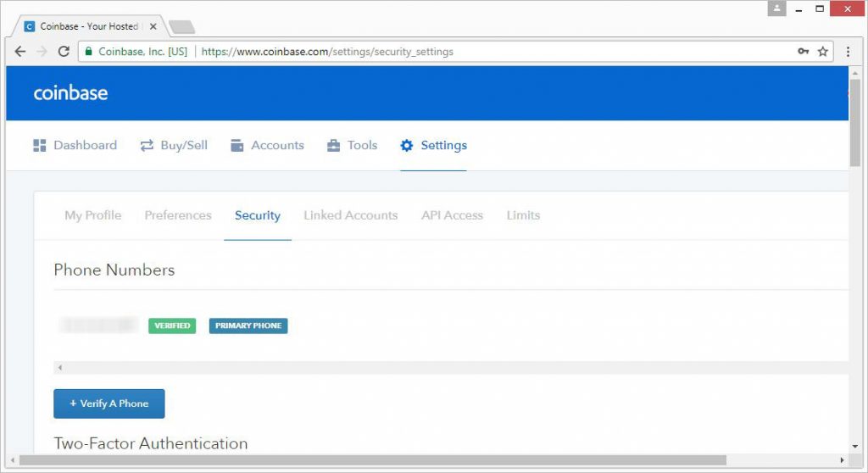Click the horizontal scrollbar right arrow
Viewport: 868px width, 473px height.
(x=842, y=460)
